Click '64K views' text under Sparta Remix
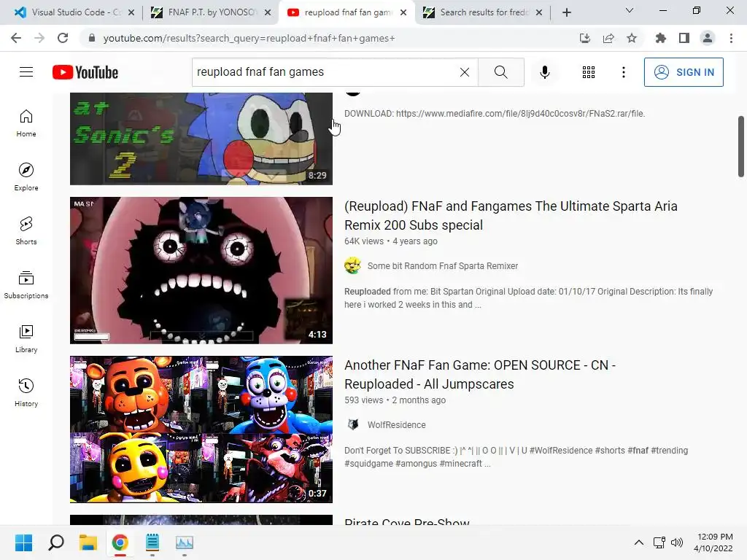The height and width of the screenshot is (560, 747). click(364, 241)
